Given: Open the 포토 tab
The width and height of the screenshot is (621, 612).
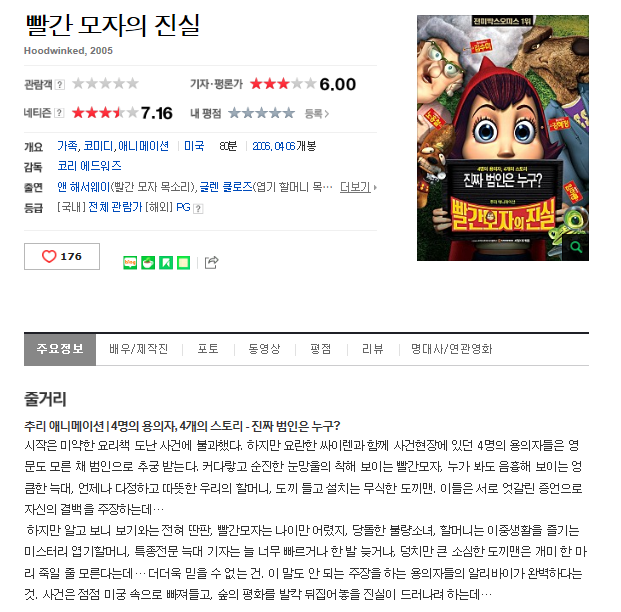Looking at the screenshot, I should pos(208,349).
